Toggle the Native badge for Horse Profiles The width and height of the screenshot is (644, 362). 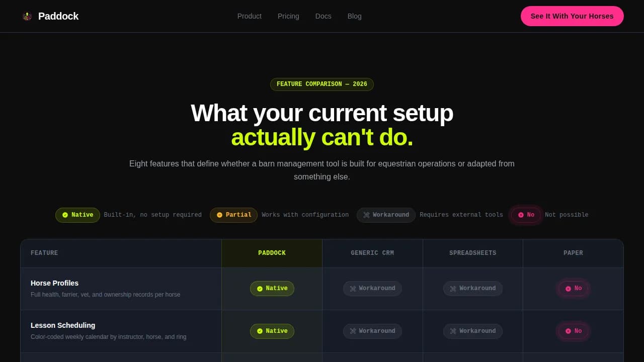272,289
